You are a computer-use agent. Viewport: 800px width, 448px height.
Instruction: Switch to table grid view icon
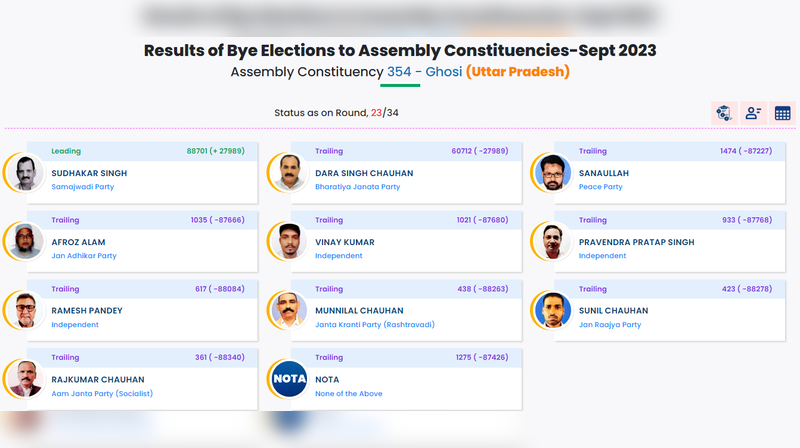(x=782, y=113)
